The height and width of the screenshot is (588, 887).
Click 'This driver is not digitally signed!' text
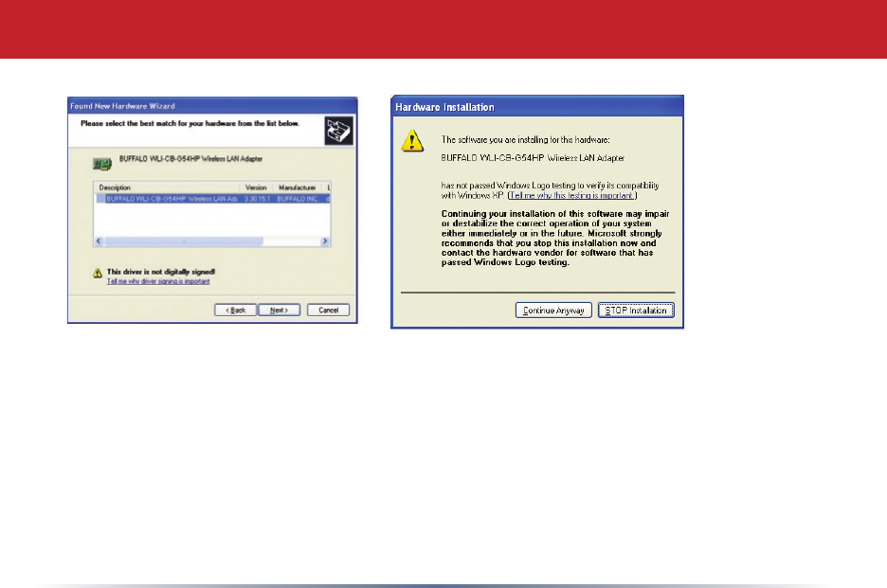[161, 272]
